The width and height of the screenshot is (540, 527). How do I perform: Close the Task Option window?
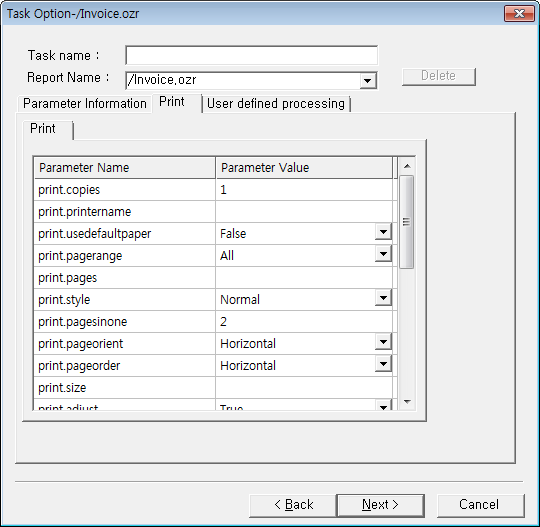tap(519, 14)
